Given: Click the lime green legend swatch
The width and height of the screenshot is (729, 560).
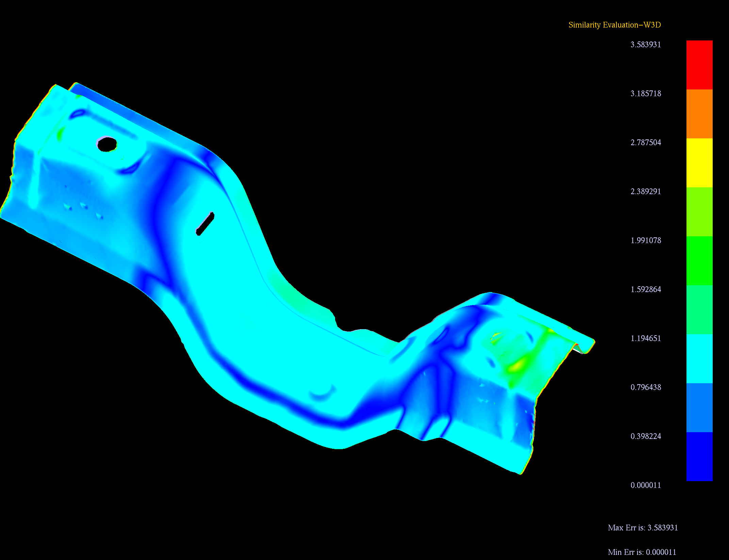Looking at the screenshot, I should [x=699, y=211].
